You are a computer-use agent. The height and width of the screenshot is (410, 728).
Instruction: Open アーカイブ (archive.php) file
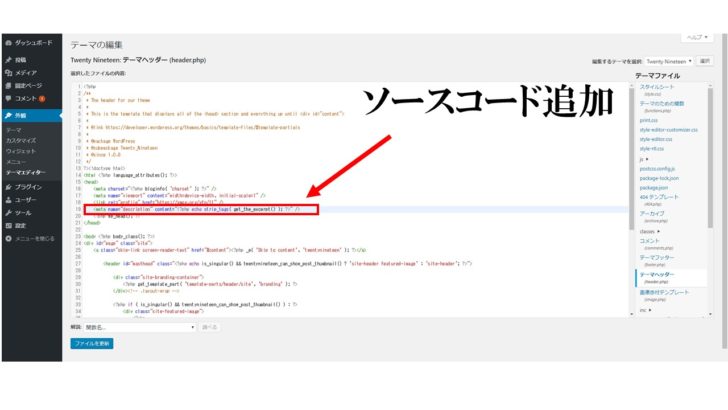pos(652,216)
